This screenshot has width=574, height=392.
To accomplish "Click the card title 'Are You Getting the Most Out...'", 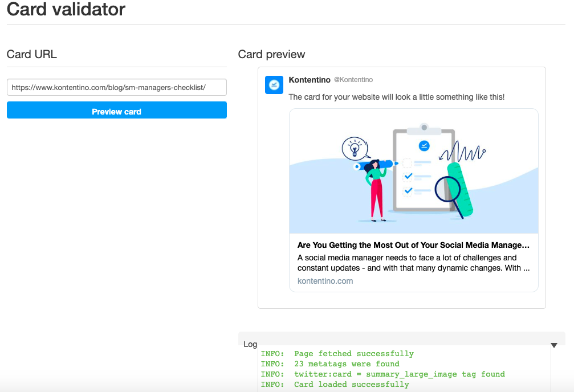I will 413,245.
